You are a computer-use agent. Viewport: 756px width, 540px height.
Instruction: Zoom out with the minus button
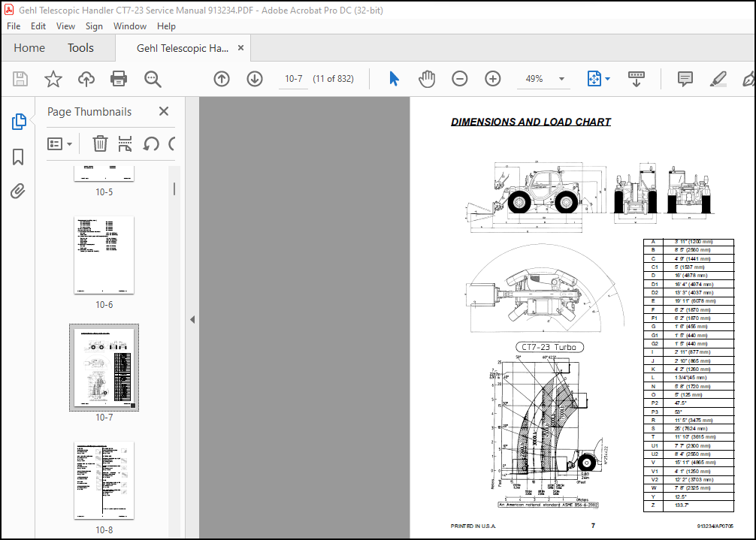[x=459, y=79]
